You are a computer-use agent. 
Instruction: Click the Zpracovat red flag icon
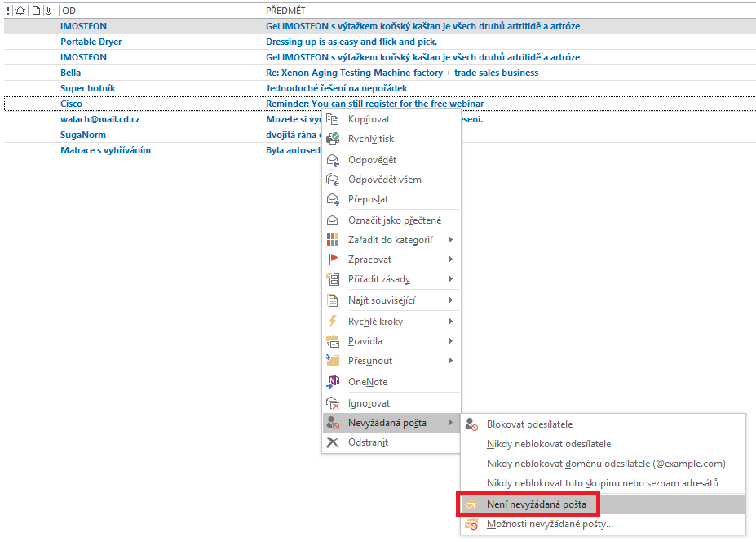coord(333,260)
